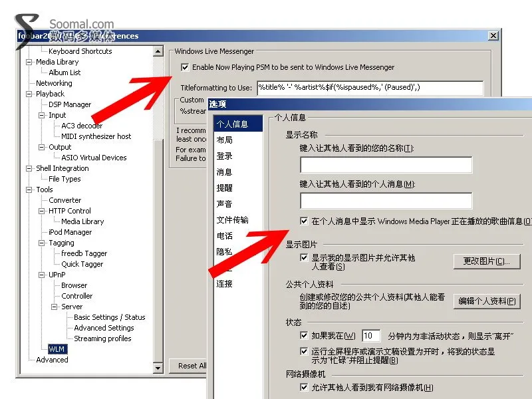Select Quick Tagger in the tree

point(82,264)
